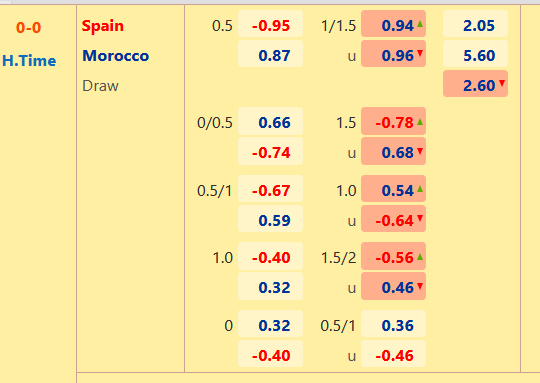Select 0/0.5 handicap odds 0.66
540x383 pixels.
click(270, 121)
